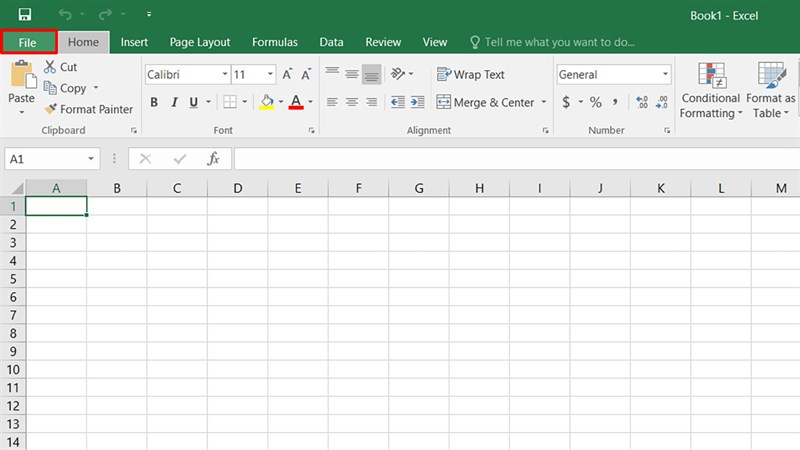The width and height of the screenshot is (800, 450).
Task: Align text right
Action: (371, 102)
